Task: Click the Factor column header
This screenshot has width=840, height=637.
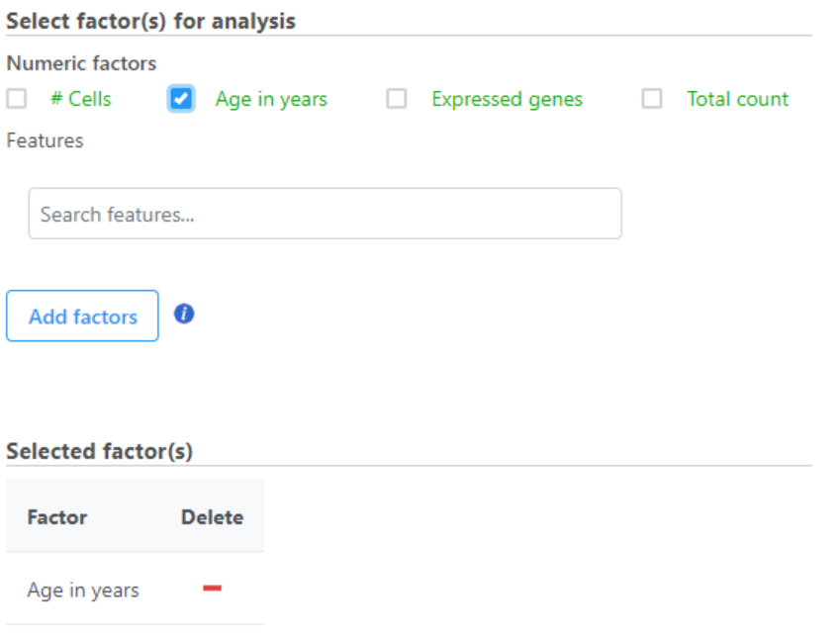Action: pyautogui.click(x=57, y=517)
